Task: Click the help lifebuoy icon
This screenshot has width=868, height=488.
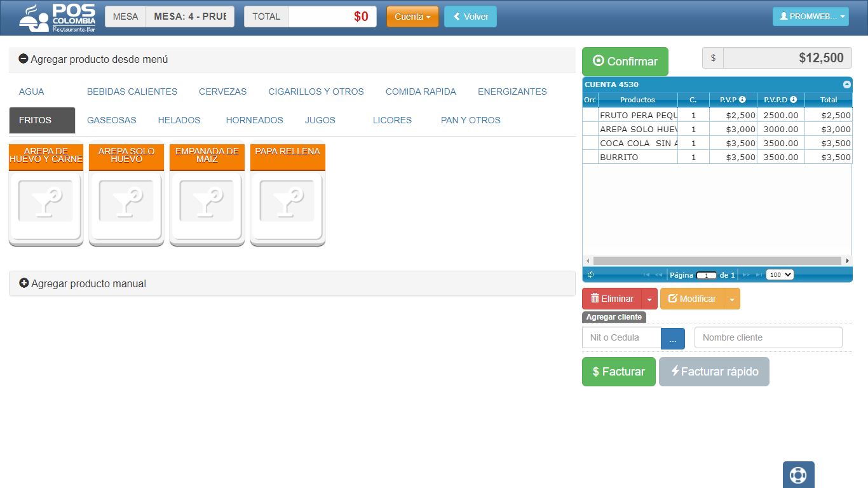Action: (x=798, y=475)
